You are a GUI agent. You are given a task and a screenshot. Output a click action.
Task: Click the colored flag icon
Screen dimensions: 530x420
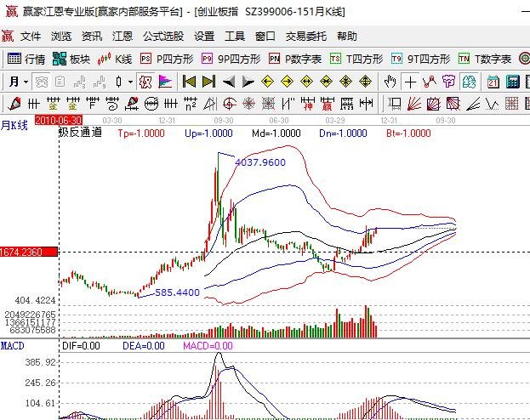point(165,82)
